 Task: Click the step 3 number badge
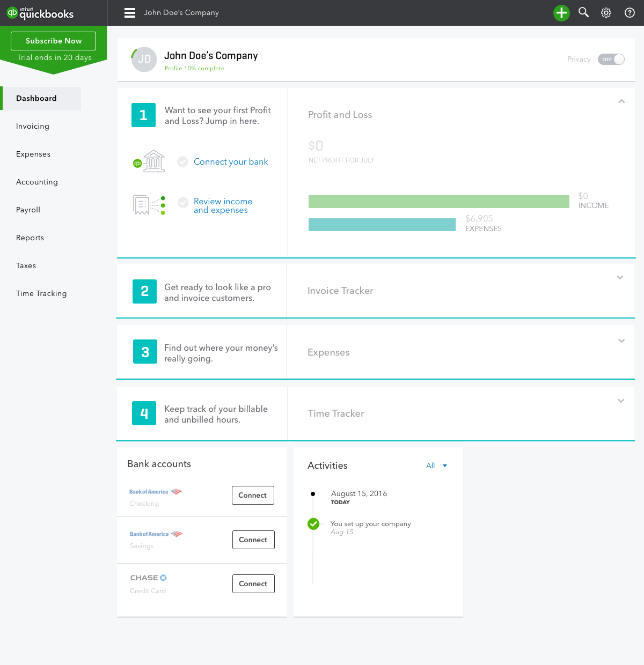click(x=145, y=352)
